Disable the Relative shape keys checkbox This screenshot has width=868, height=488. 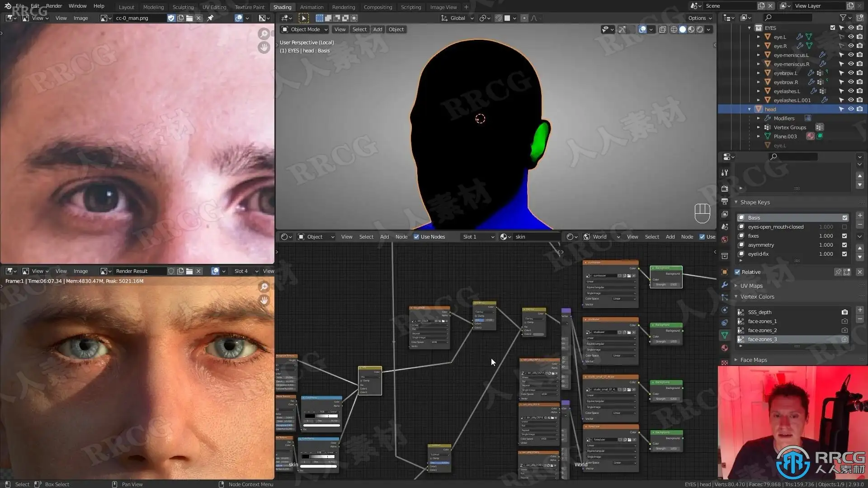click(737, 272)
